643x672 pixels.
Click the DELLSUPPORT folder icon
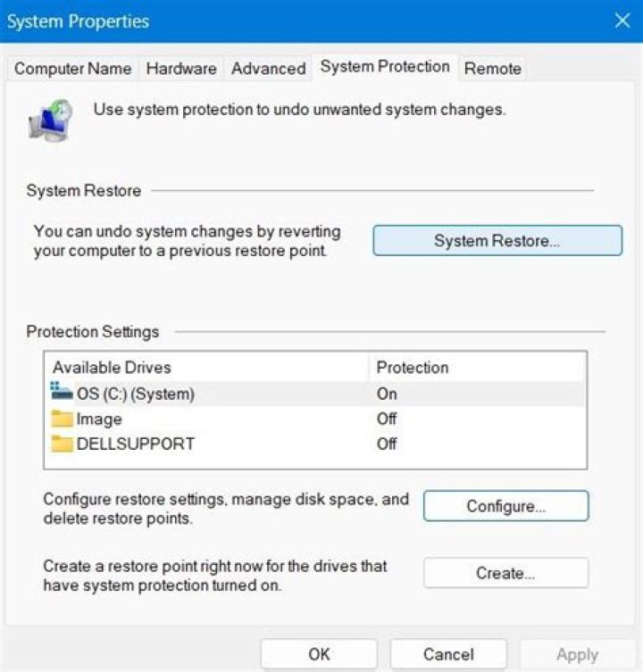click(62, 444)
